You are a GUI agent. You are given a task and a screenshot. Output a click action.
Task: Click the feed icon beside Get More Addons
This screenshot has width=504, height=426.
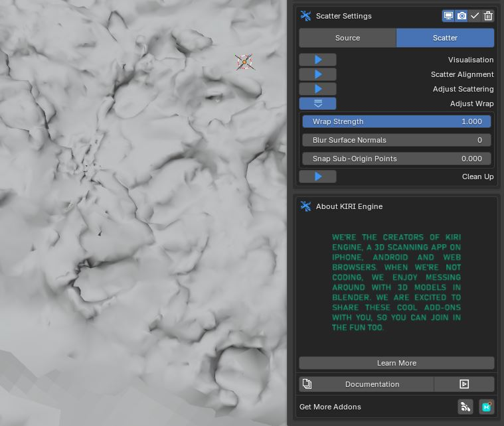[x=465, y=407]
